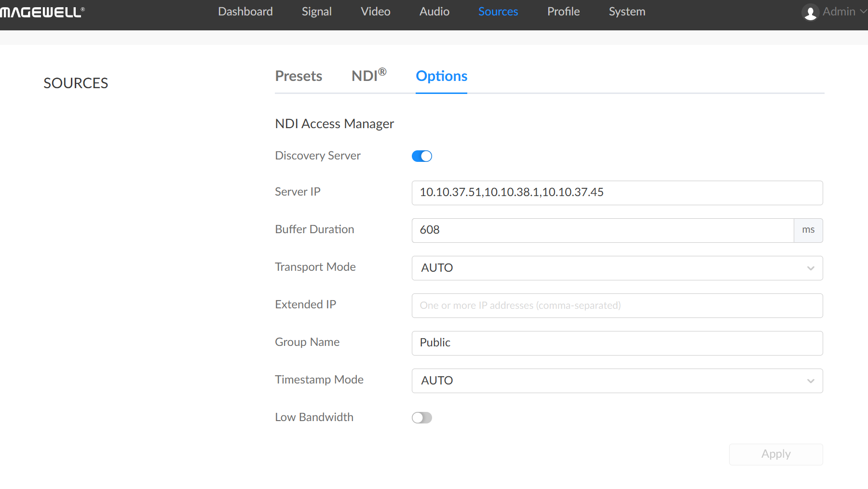
Task: Switch to the Presets tab
Action: click(x=298, y=76)
